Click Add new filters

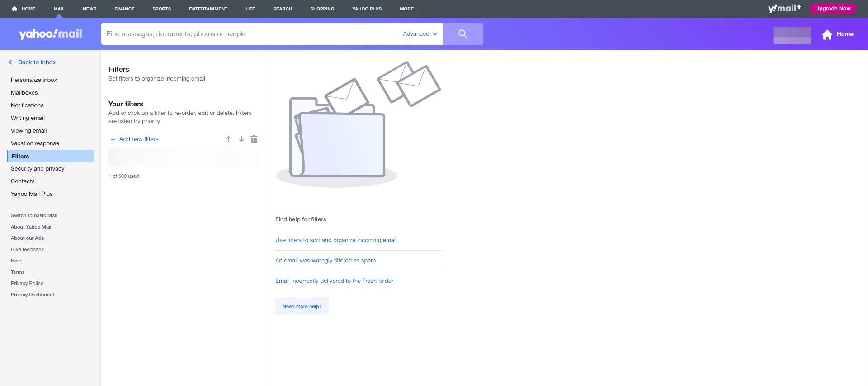(x=135, y=139)
